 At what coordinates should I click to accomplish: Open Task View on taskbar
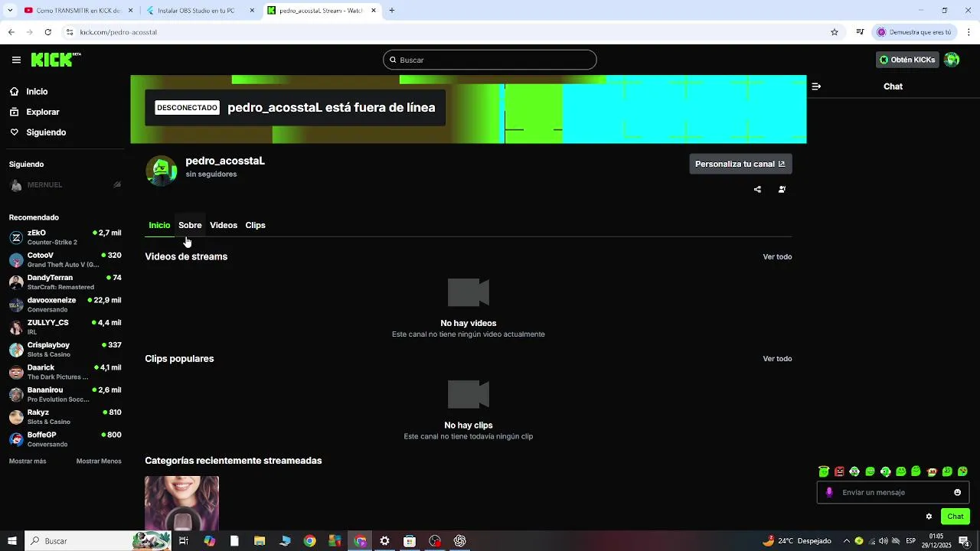pyautogui.click(x=184, y=541)
